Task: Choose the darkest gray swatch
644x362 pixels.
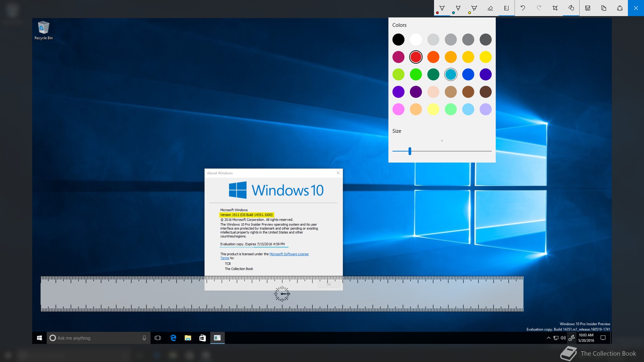Action: [486, 40]
